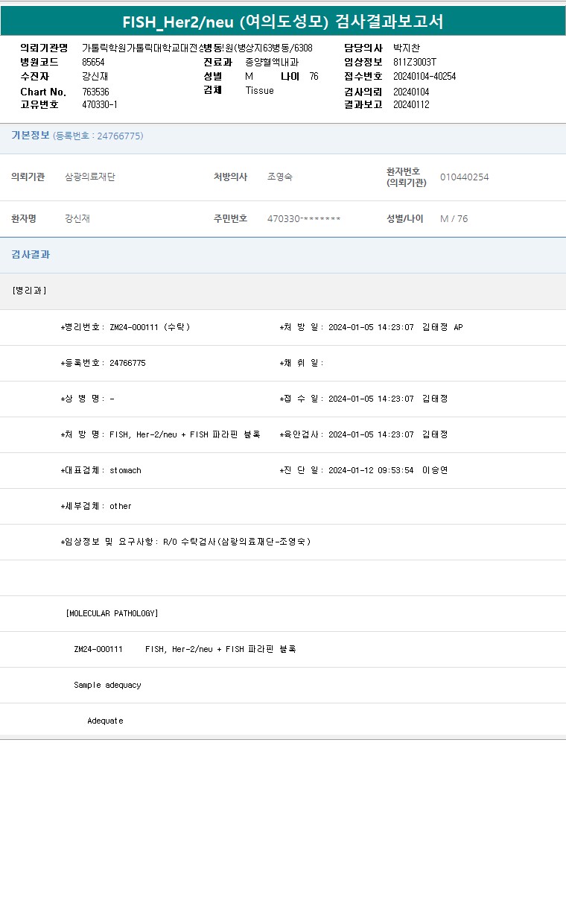This screenshot has width=566, height=924.
Task: Select the 고유번호 value 470330-1
Action: 99,105
